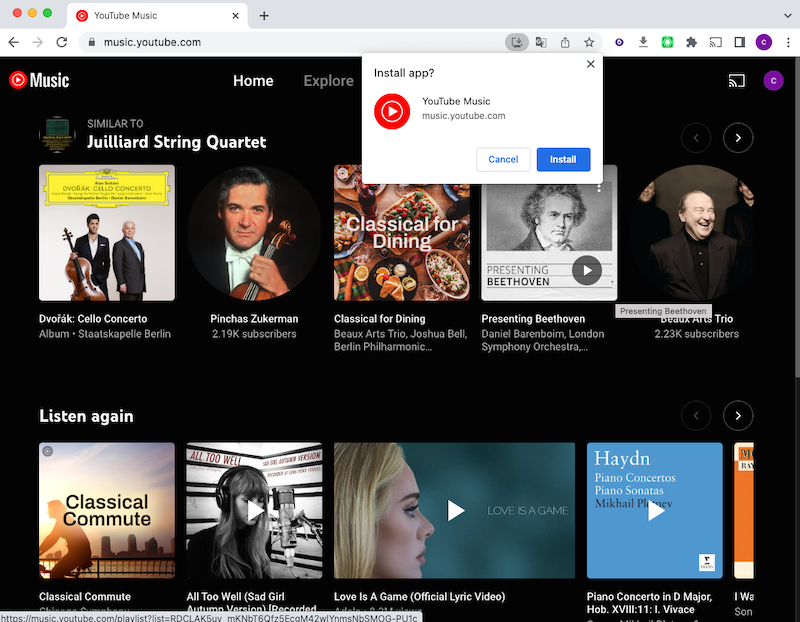This screenshot has height=622, width=800.
Task: Switch to the Explore tab
Action: pyautogui.click(x=328, y=81)
